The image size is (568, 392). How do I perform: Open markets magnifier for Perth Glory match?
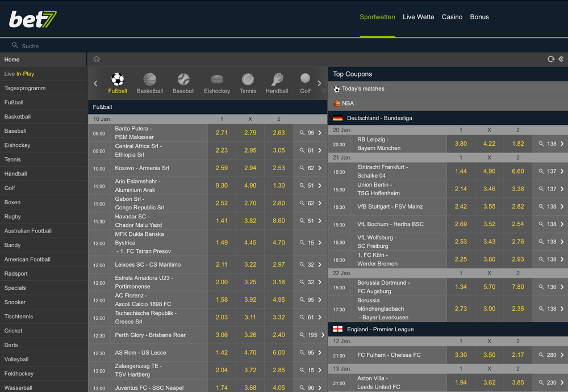point(302,335)
